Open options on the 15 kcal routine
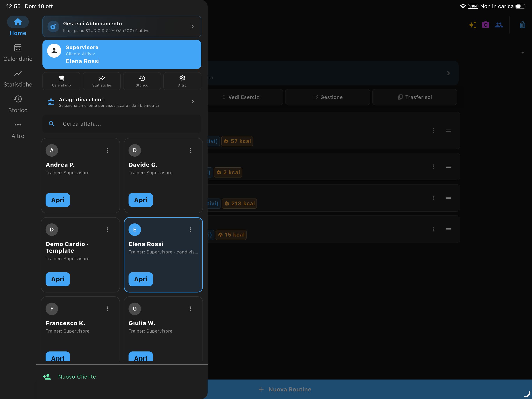532x399 pixels. point(433,229)
